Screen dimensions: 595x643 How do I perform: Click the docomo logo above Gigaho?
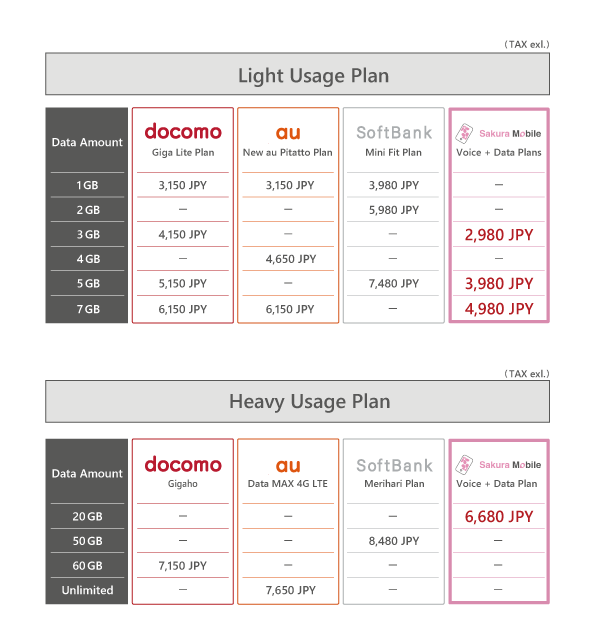183,464
